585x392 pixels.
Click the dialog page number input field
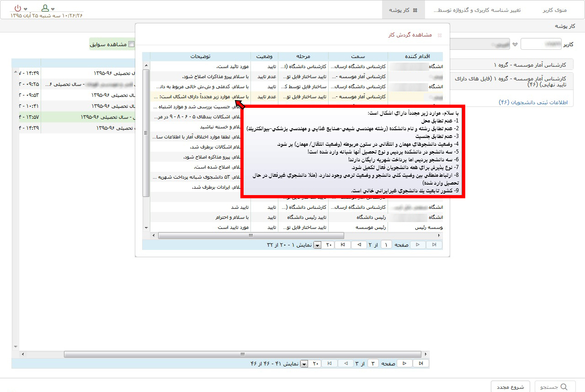coord(386,245)
